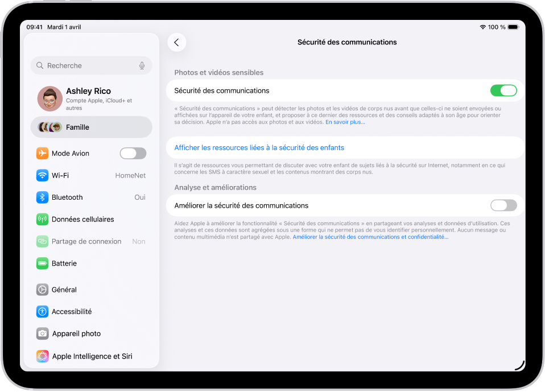Open Wi-Fi settings from the sidebar
The image size is (545, 392).
coord(74,175)
